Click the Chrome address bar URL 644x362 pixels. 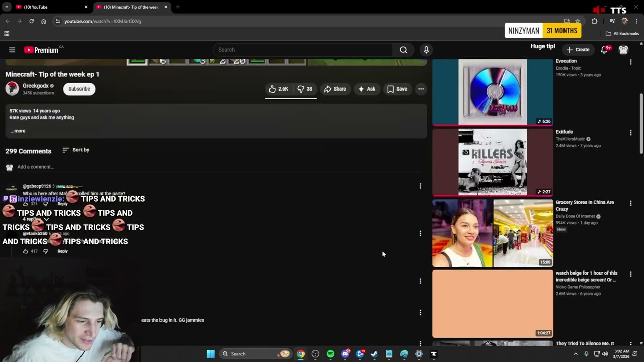[x=103, y=21]
